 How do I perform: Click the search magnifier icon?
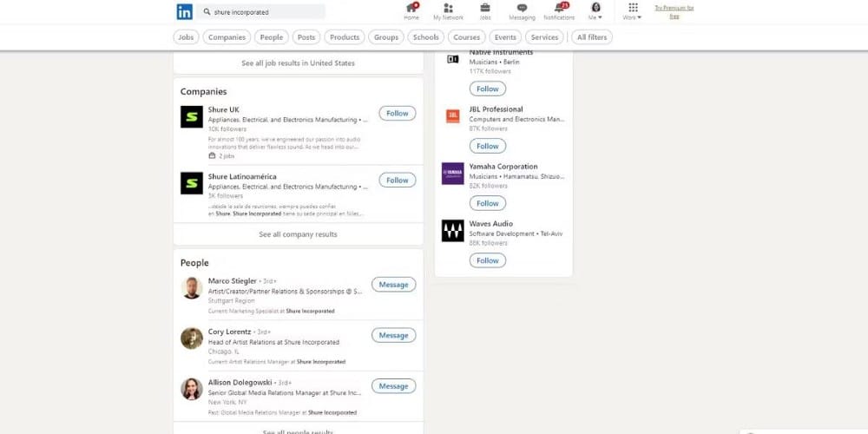pos(207,11)
